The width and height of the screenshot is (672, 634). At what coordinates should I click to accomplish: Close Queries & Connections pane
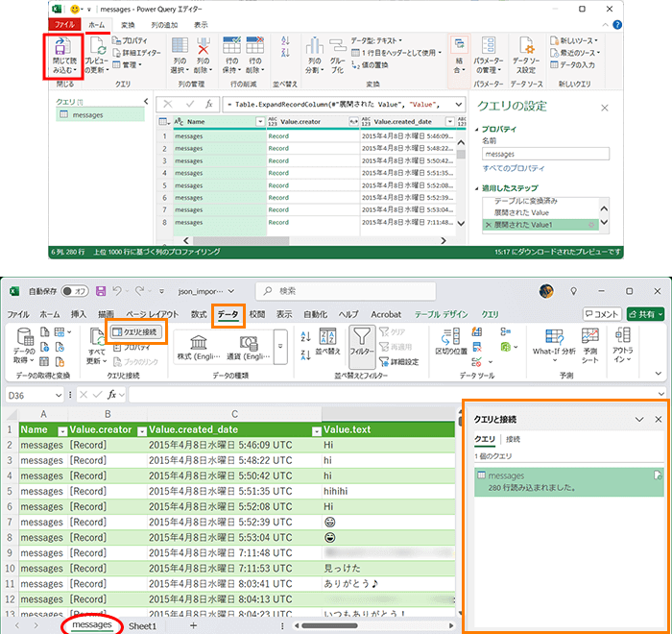click(659, 419)
